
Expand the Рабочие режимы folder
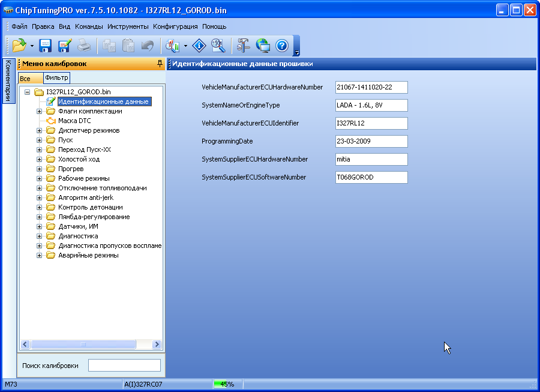coord(39,179)
